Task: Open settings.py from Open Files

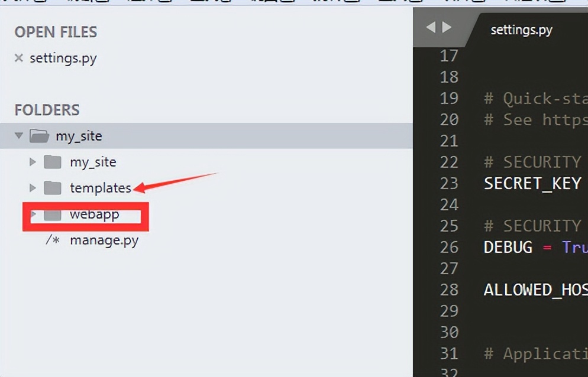Action: coord(63,58)
